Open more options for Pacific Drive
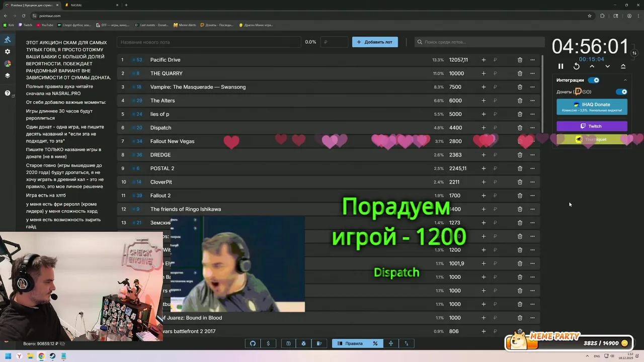The height and width of the screenshot is (362, 644). [x=532, y=60]
